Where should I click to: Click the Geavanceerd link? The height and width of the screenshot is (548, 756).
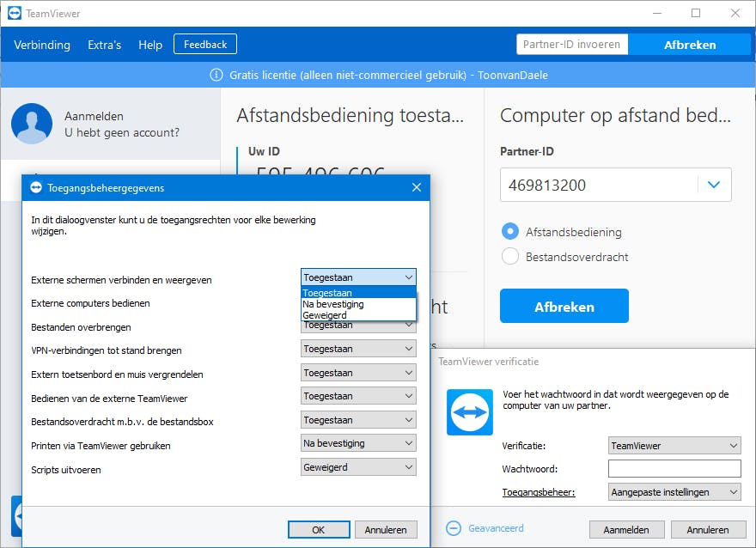tap(497, 528)
